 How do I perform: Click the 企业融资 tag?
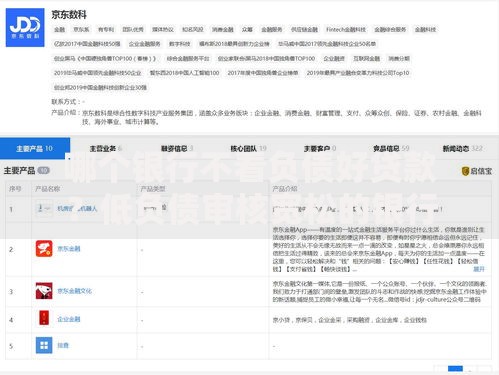tap(334, 59)
